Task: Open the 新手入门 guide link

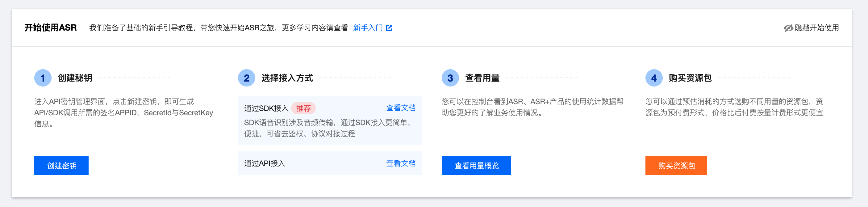Action: [x=368, y=28]
